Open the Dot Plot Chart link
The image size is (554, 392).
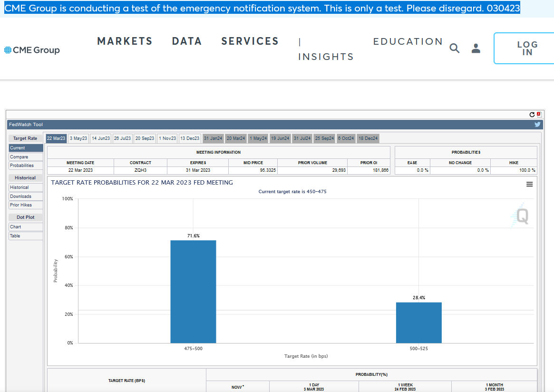tap(26, 227)
